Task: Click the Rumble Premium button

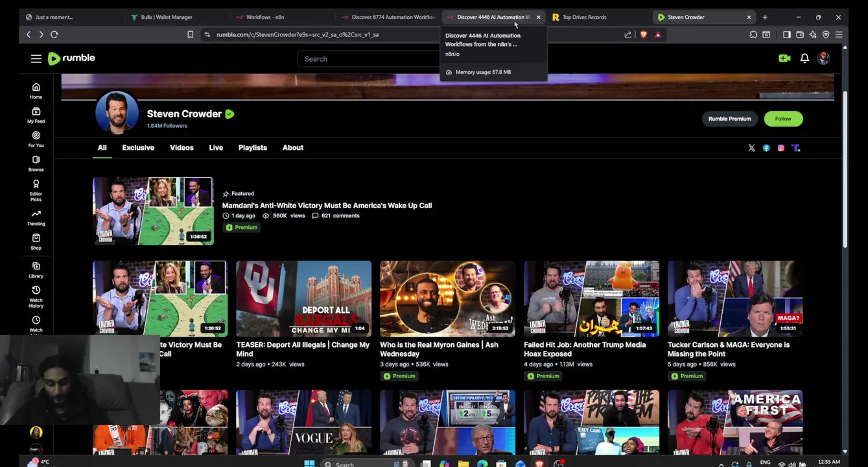Action: click(x=729, y=119)
